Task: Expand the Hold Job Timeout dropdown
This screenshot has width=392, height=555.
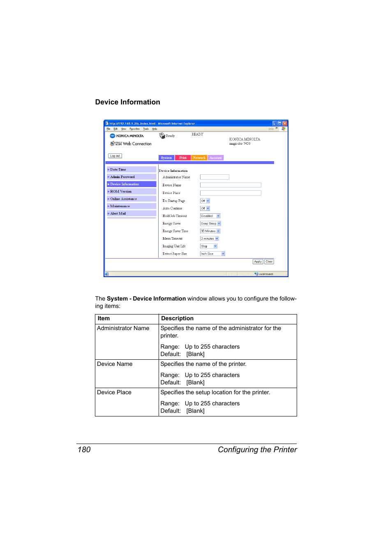Action: (210, 216)
